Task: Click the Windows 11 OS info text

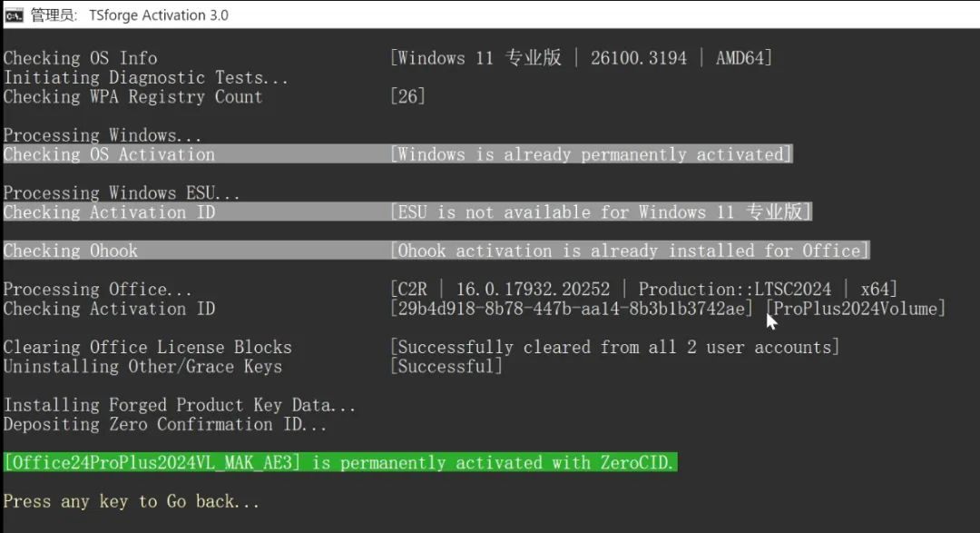Action: 581,58
